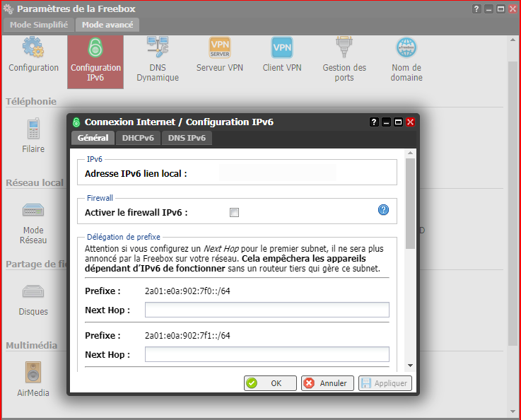Open the Configuration gear icon
The width and height of the screenshot is (521, 420).
pos(33,47)
